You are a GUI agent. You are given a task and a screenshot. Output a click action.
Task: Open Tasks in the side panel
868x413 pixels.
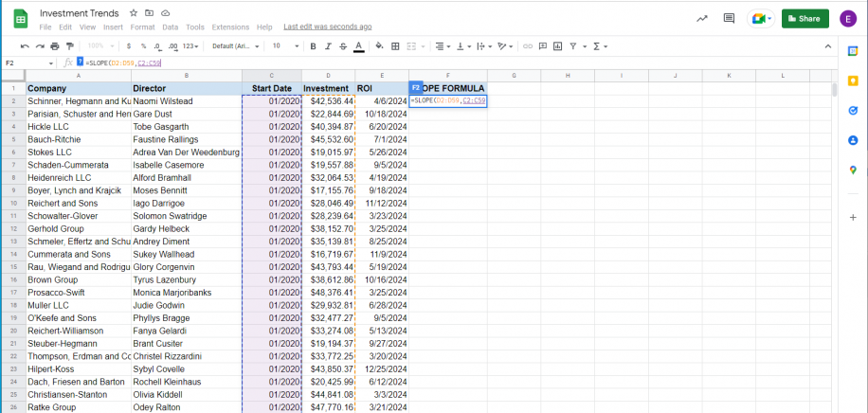pos(853,110)
